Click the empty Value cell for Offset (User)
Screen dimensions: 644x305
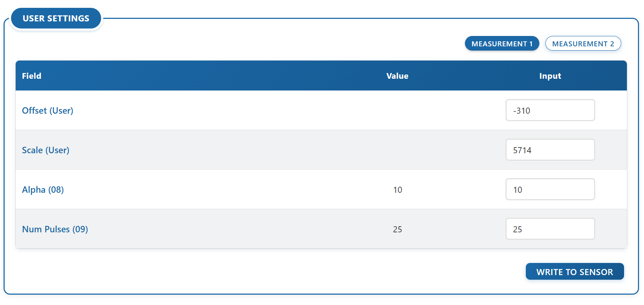tap(397, 110)
